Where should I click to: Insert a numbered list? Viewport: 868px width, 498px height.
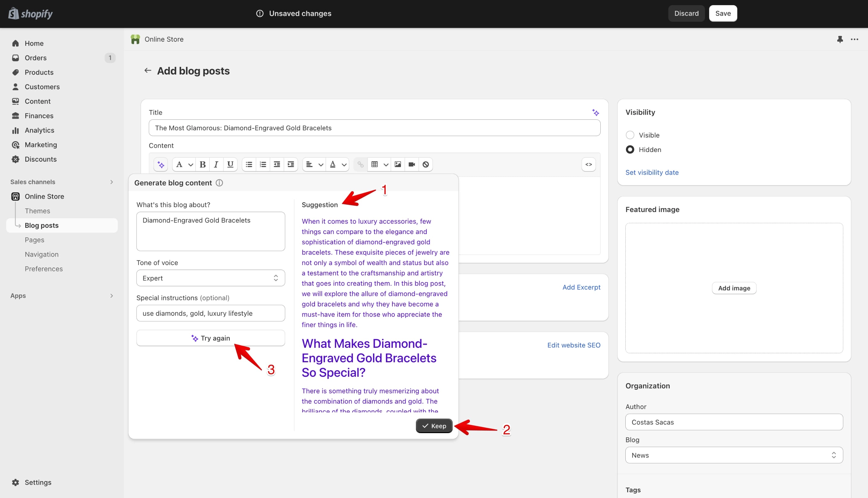pos(263,164)
